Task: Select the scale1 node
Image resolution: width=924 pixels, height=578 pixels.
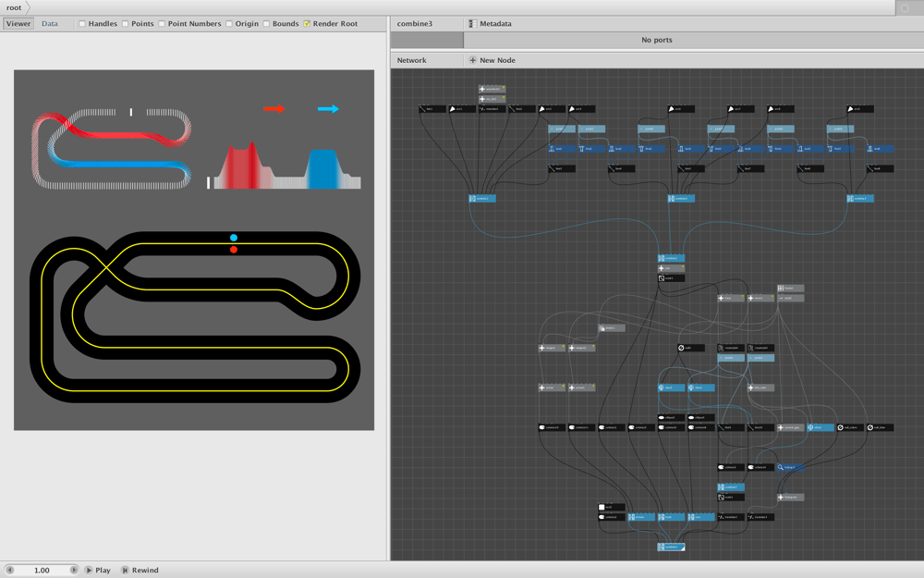Action: [x=671, y=278]
